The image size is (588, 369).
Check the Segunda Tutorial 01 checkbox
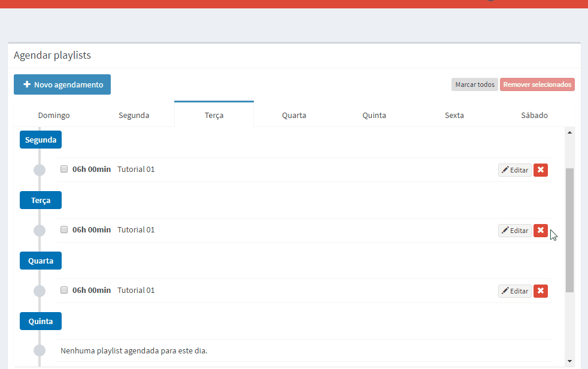pos(64,169)
